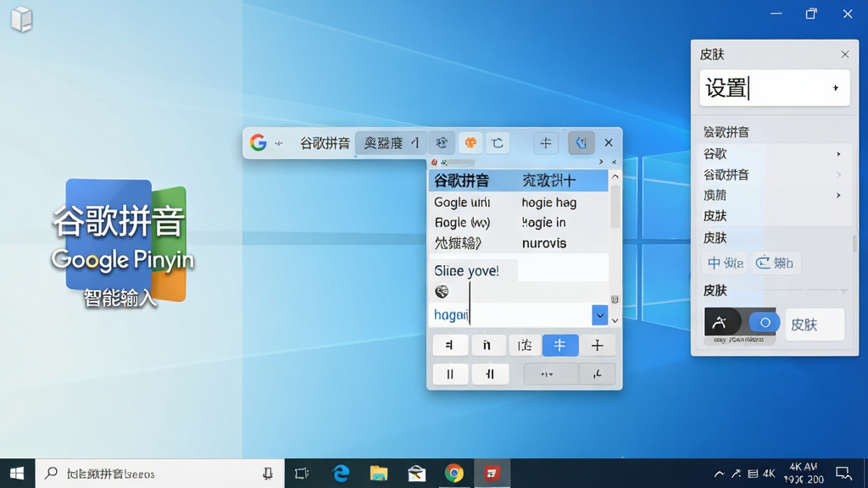The height and width of the screenshot is (488, 868).
Task: Click the microphone icon in the taskbar search
Action: click(268, 474)
